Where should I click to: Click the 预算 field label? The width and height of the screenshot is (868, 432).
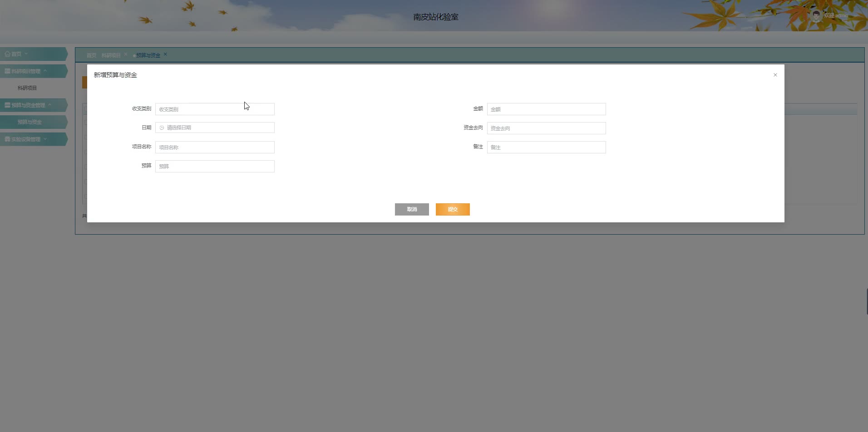pos(147,166)
